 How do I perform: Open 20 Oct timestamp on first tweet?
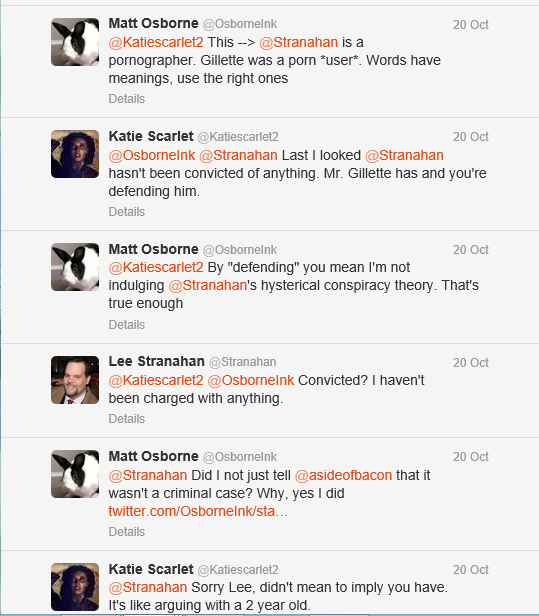pyautogui.click(x=471, y=25)
